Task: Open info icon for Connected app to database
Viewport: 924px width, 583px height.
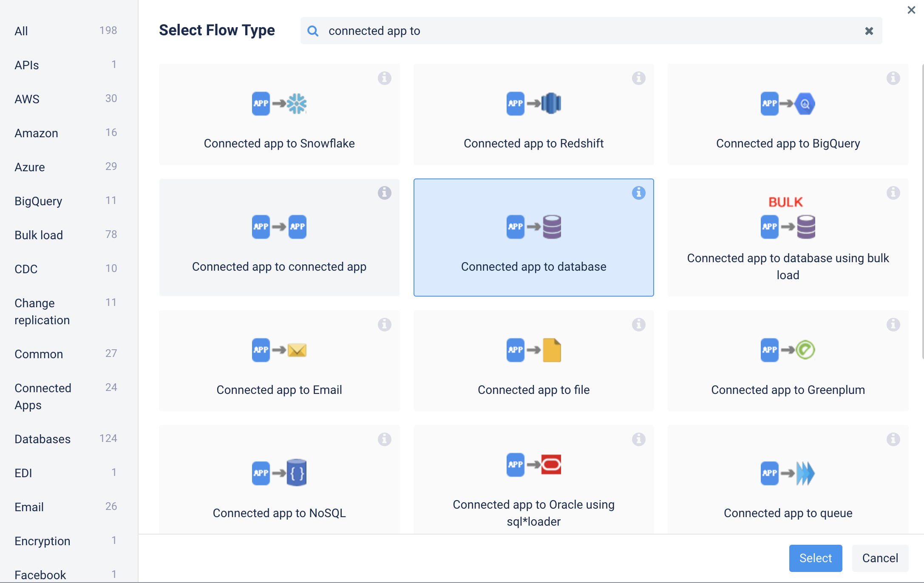Action: tap(638, 193)
